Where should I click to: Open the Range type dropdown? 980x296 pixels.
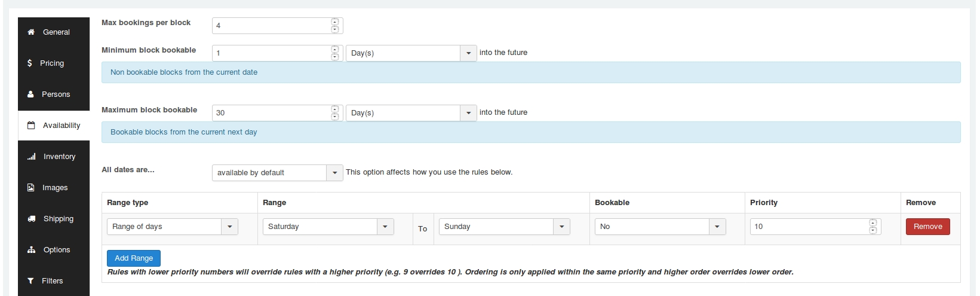pos(172,227)
